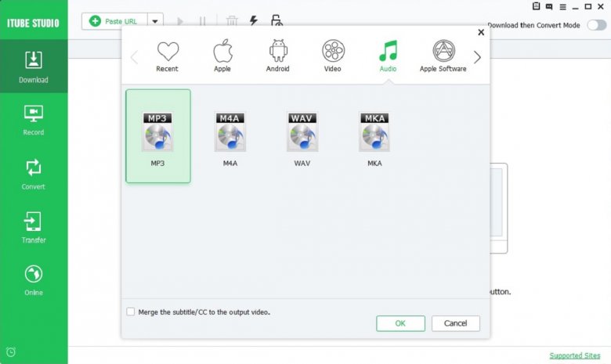Enable Merge the subtitle/CC checkbox
611x364 pixels.
131,312
